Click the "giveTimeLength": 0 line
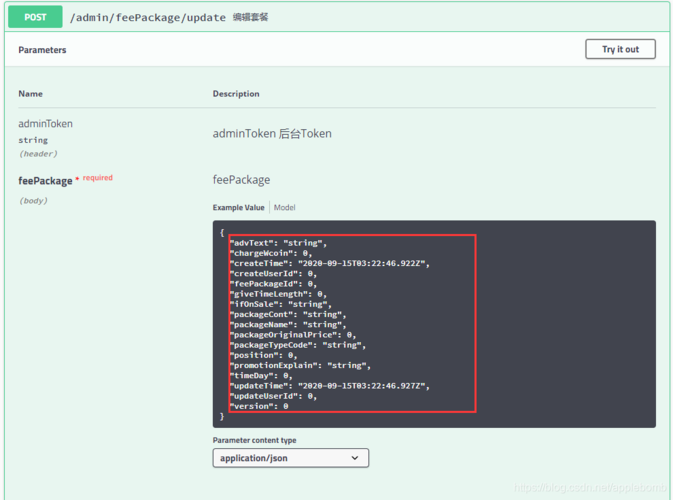The height and width of the screenshot is (500, 673). click(x=278, y=294)
